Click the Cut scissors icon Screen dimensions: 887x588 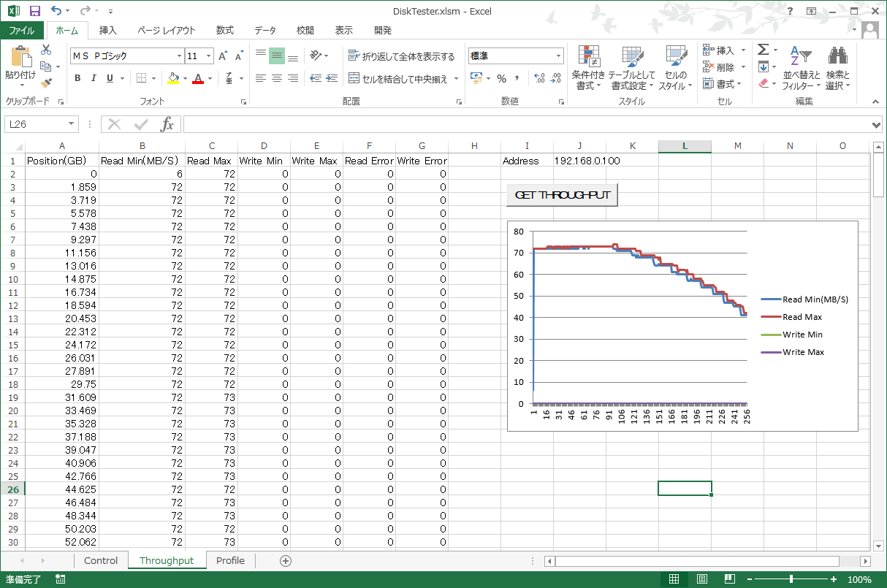pos(46,50)
